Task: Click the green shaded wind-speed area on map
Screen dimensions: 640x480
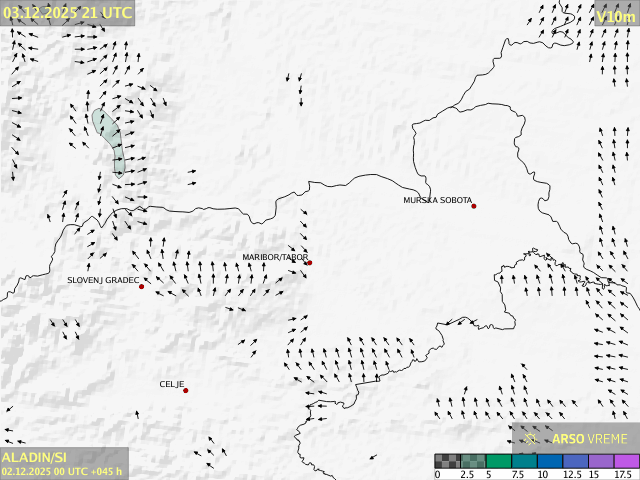Action: click(109, 138)
